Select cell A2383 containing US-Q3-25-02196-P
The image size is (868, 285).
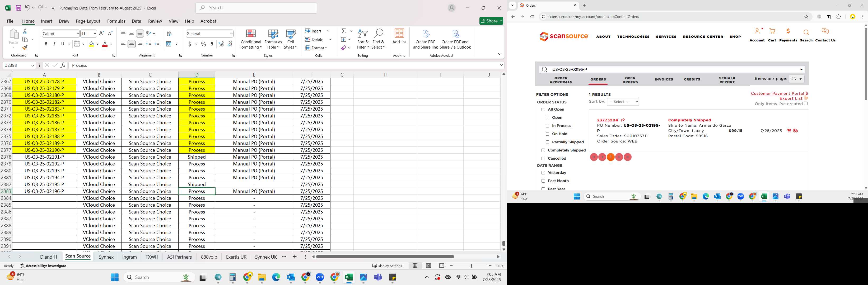click(x=44, y=191)
